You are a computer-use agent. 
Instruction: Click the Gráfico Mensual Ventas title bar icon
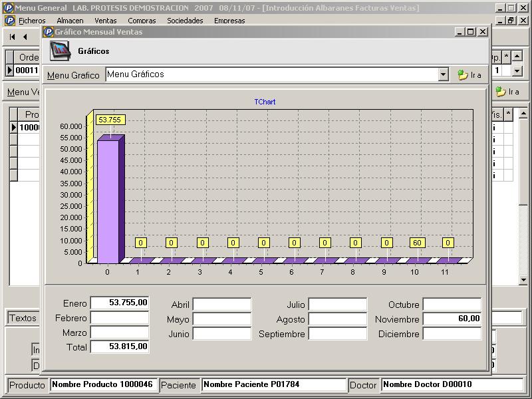coord(49,32)
